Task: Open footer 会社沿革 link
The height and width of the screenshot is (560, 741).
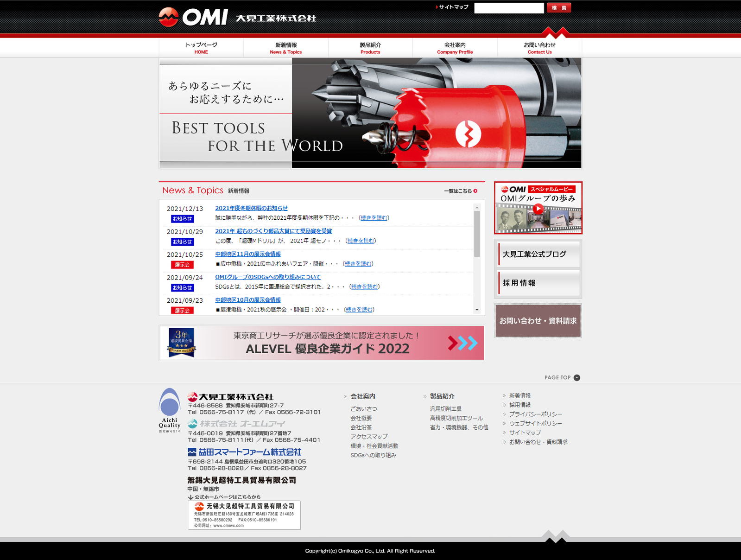Action: [361, 427]
